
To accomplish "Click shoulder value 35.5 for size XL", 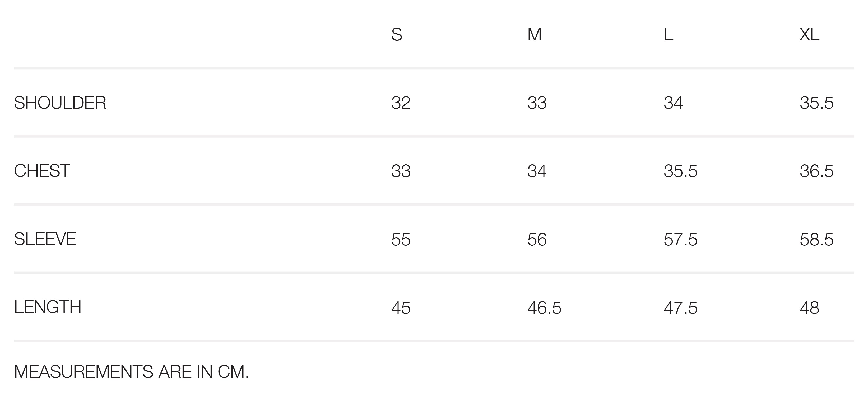I will click(x=816, y=103).
